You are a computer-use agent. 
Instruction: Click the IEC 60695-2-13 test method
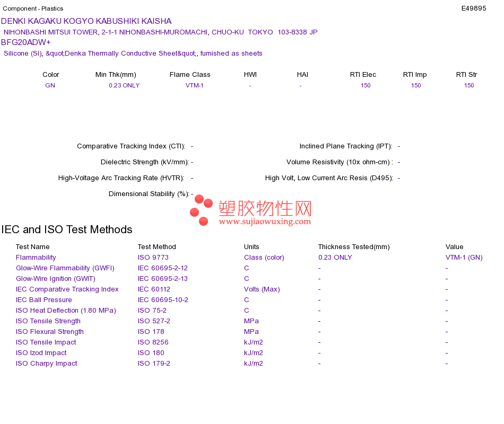click(163, 278)
